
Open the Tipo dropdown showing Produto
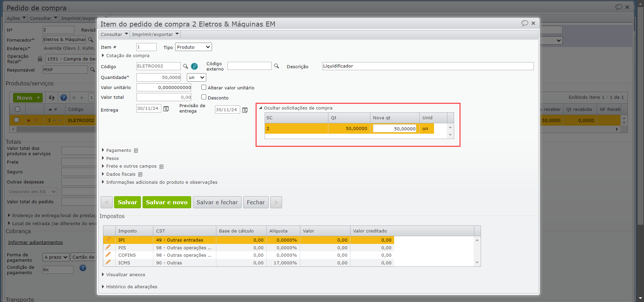coord(194,47)
